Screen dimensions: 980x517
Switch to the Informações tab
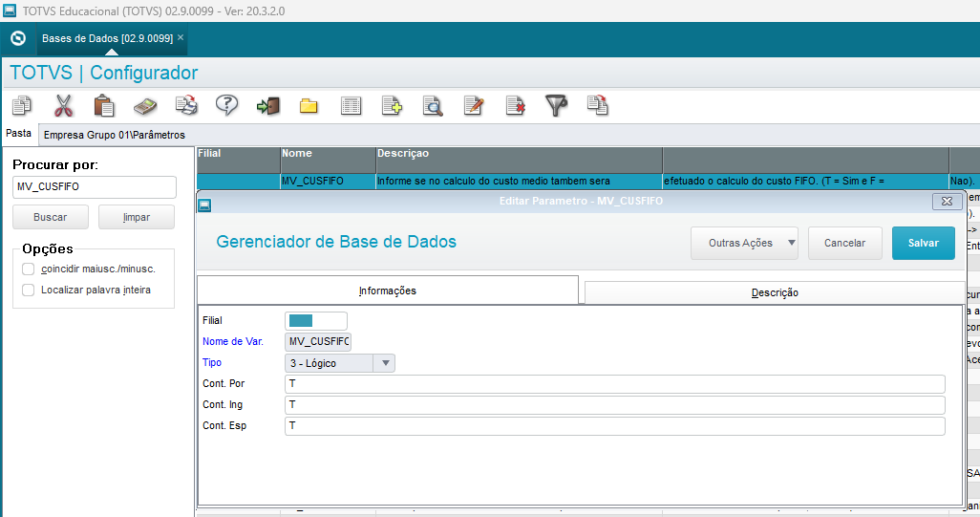(x=388, y=291)
